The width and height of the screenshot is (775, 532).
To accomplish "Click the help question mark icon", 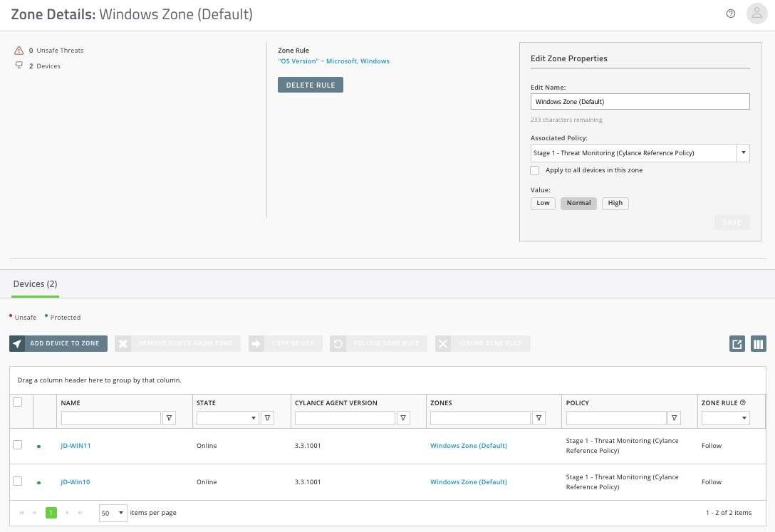I will pyautogui.click(x=730, y=14).
